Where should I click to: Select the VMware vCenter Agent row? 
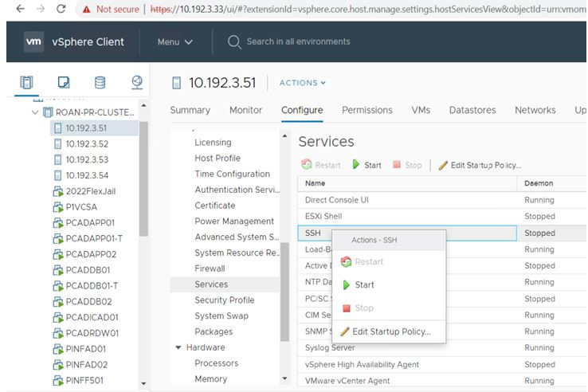click(x=441, y=381)
